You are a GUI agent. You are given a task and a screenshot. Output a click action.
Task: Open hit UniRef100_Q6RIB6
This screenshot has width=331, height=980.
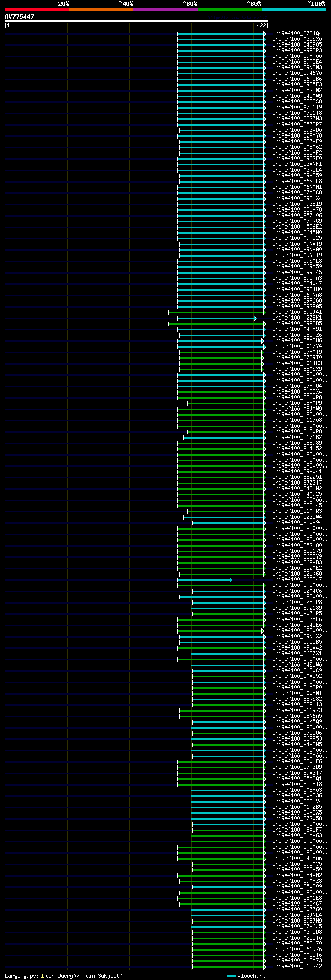[297, 79]
